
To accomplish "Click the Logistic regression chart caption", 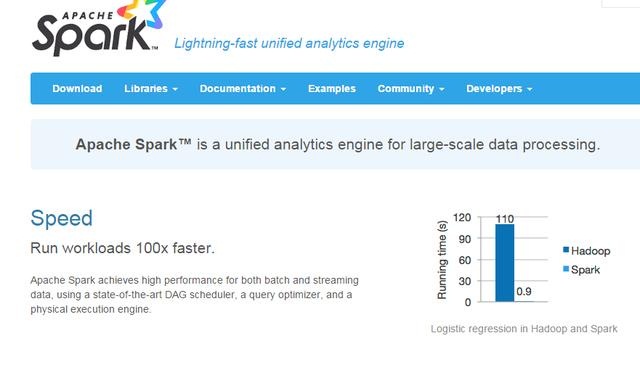I will pos(524,329).
